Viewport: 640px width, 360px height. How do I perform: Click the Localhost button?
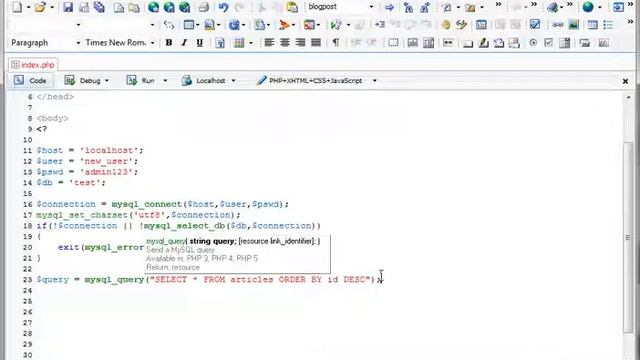pyautogui.click(x=203, y=81)
